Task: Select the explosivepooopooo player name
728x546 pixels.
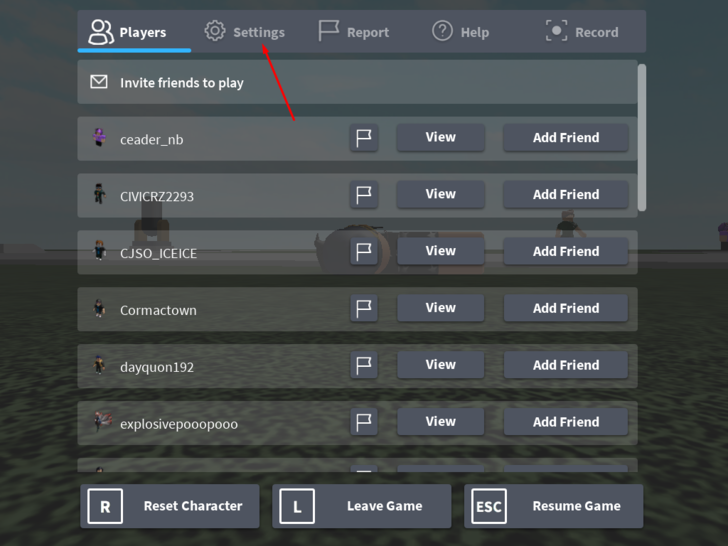Action: (179, 424)
